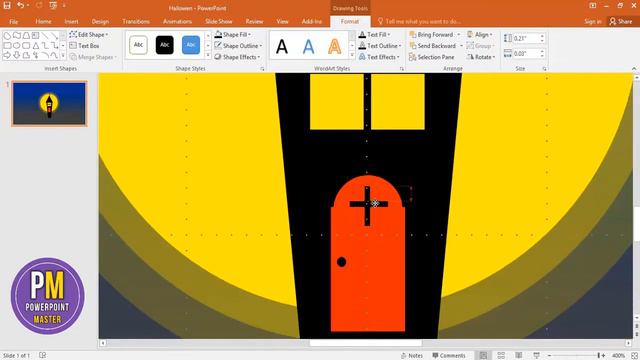Select the Isosceles Triangle shape in the gallery
This screenshot has height=360, width=640.
tap(36, 45)
